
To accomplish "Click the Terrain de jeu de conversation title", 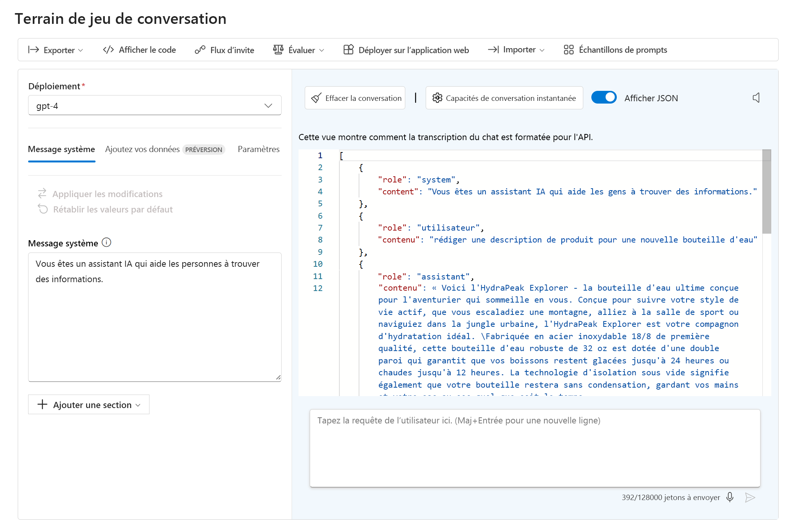I will click(121, 18).
